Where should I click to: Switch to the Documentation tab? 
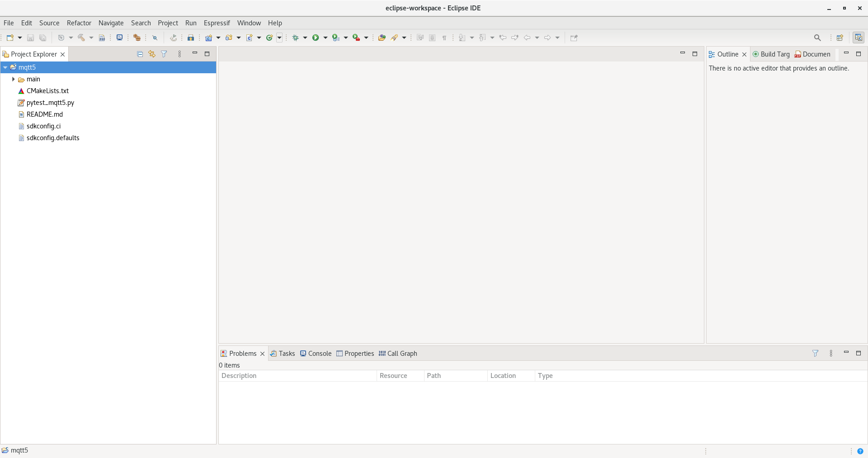coord(812,54)
